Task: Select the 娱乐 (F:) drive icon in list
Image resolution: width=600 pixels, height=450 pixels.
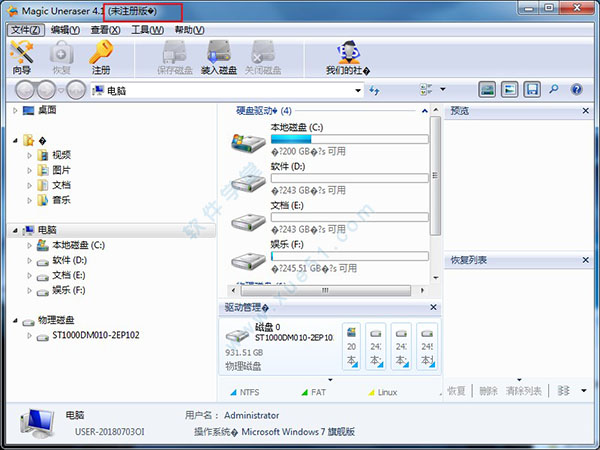Action: (x=248, y=261)
